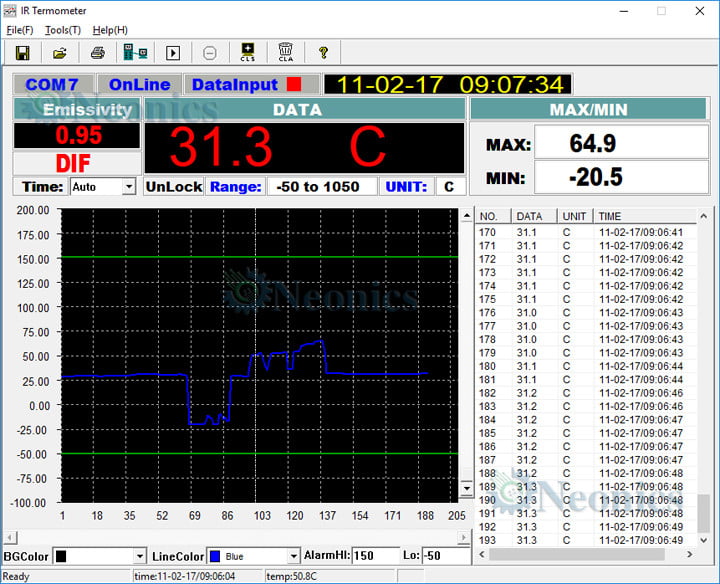Viewport: 720px width, 584px height.
Task: Click the data table horizontal scrollbar thumb
Action: click(577, 554)
